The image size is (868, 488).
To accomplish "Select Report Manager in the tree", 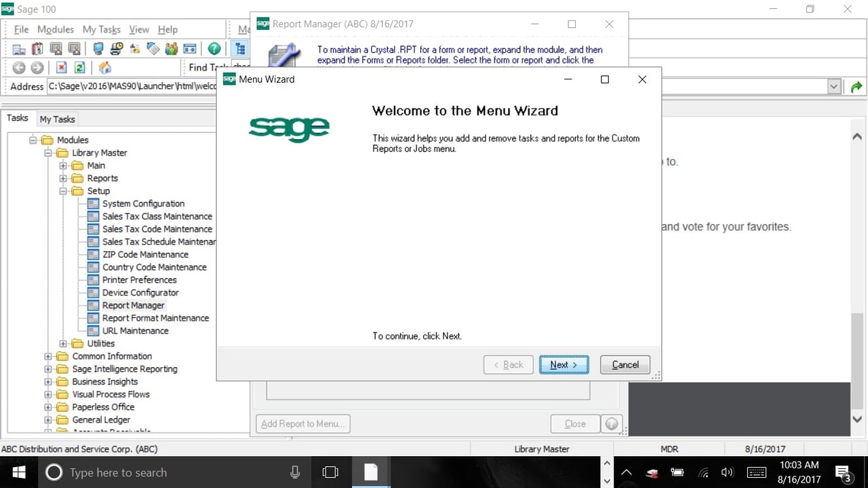I will click(x=133, y=305).
